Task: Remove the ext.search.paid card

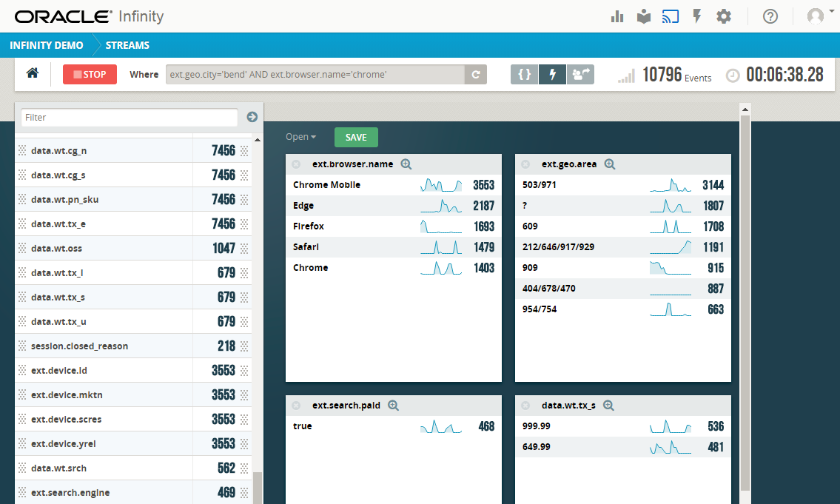Action: coord(296,406)
